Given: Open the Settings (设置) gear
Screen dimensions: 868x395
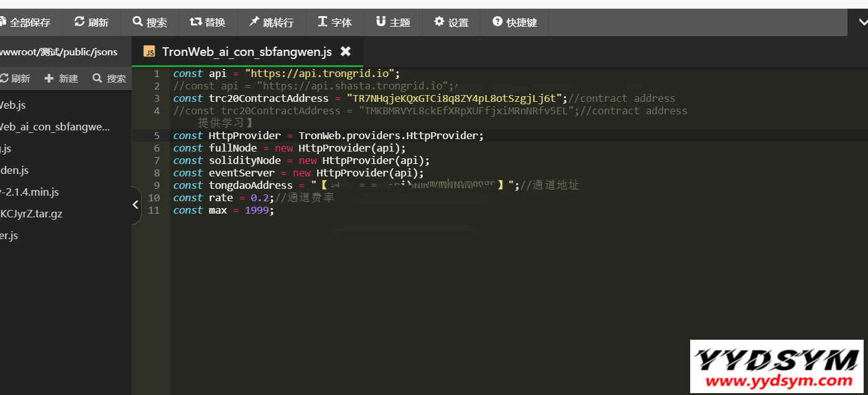Looking at the screenshot, I should (x=439, y=22).
